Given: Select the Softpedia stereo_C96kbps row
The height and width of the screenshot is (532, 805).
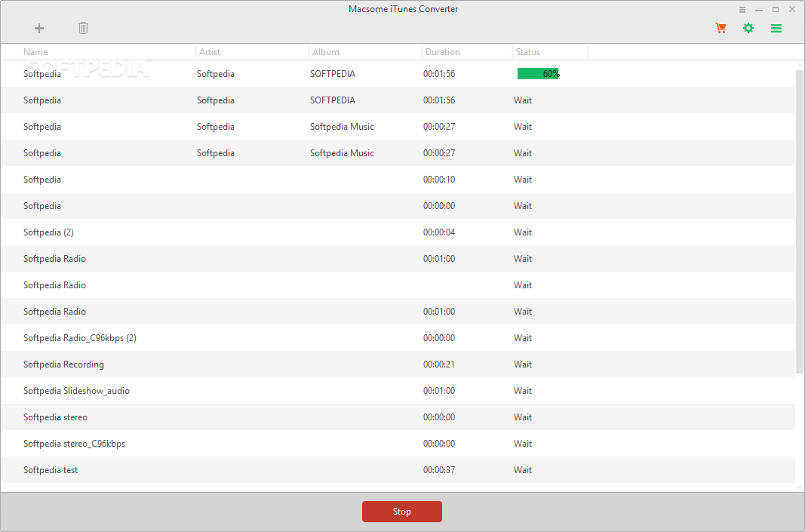Looking at the screenshot, I should (398, 444).
